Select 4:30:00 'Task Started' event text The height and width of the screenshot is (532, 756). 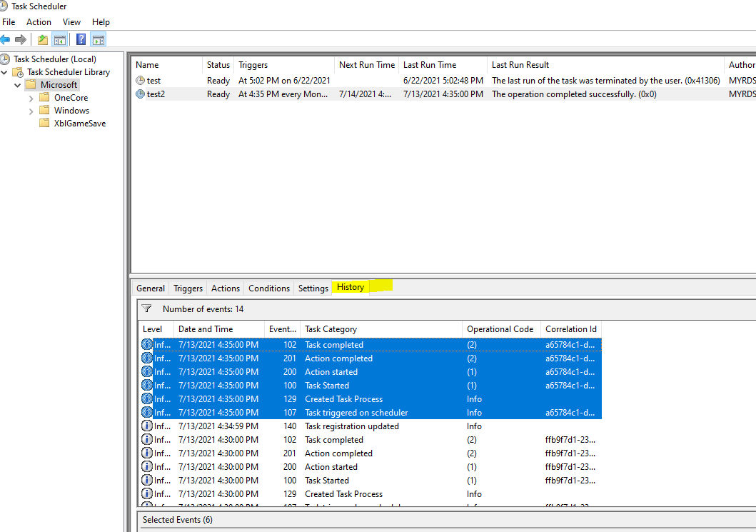click(x=327, y=481)
